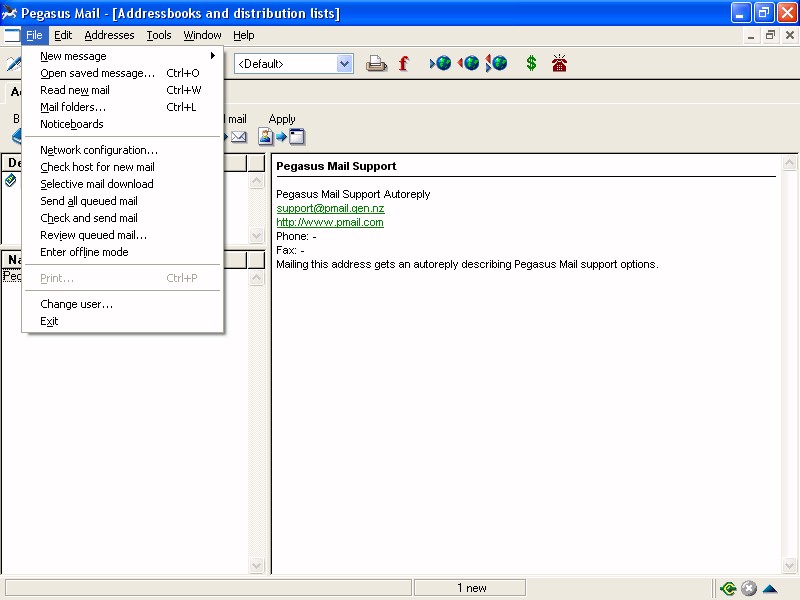
Task: Select Noticeboards menu entry
Action: point(124,124)
